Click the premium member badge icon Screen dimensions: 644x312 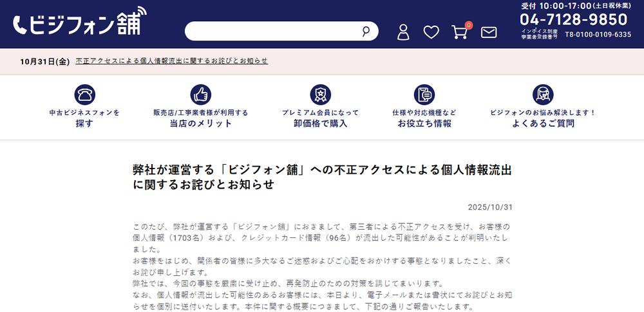[320, 95]
